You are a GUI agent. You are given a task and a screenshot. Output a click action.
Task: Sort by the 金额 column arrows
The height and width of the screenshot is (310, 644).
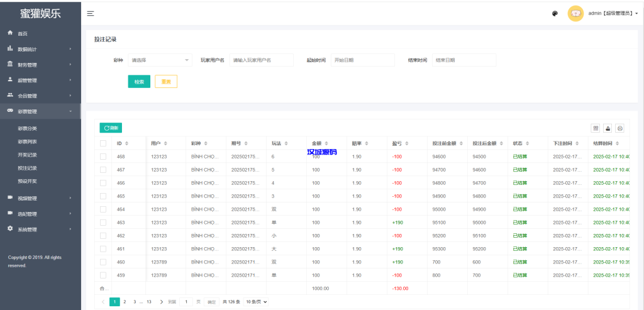click(326, 143)
